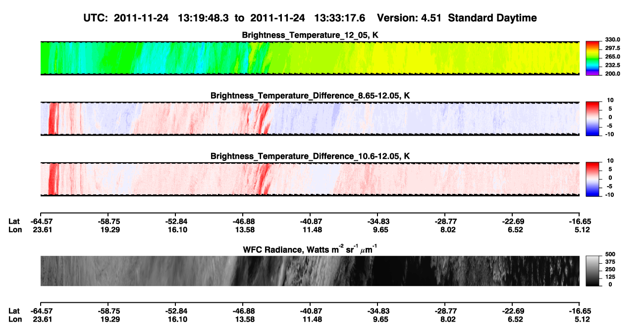Click the WFC Radiance grayscale image strip
The width and height of the screenshot is (644, 330).
(x=310, y=271)
